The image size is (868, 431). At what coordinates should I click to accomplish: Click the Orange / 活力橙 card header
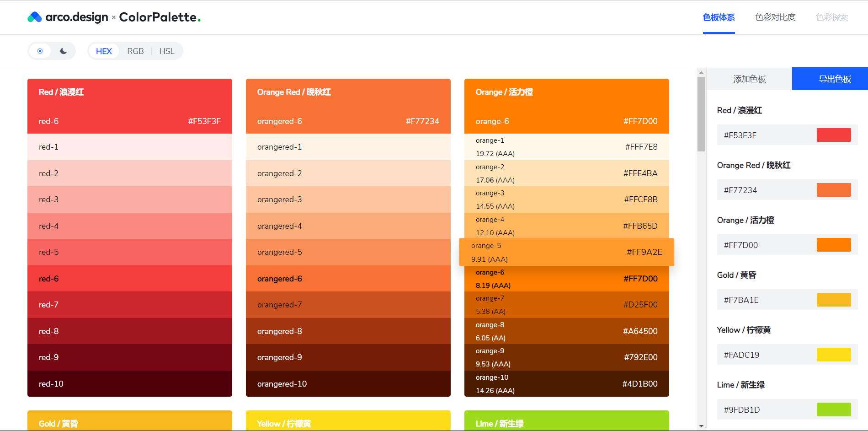(567, 106)
